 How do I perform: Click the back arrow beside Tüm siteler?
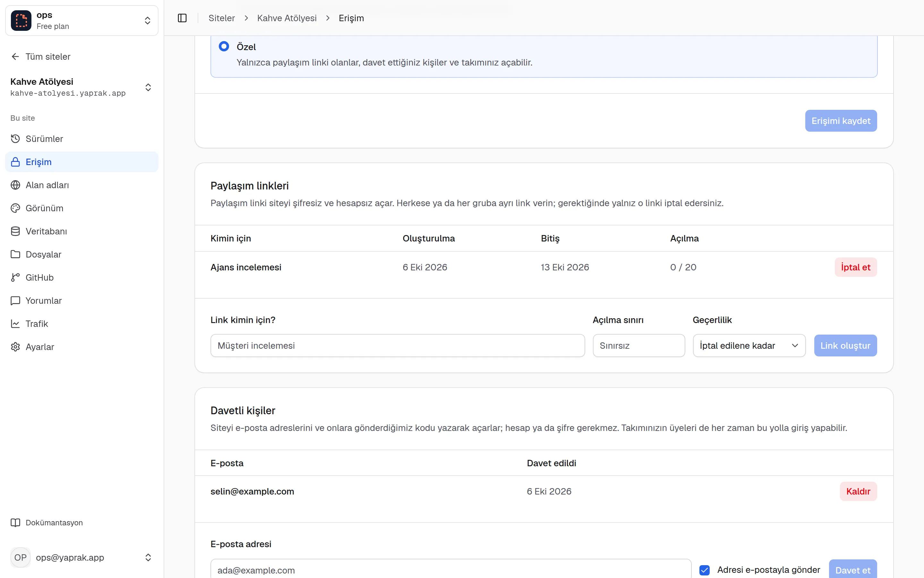(x=15, y=57)
